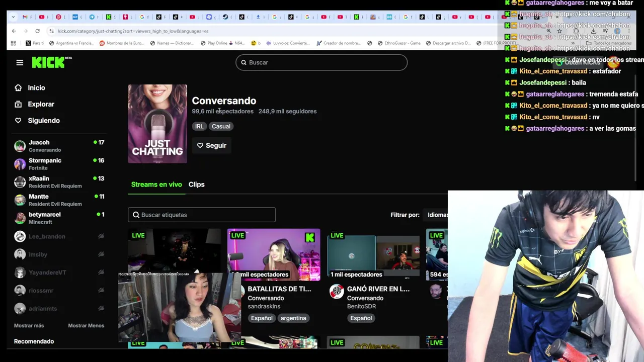Viewport: 644px width, 362px height.
Task: Follow the Conversando category with Seguir
Action: [211, 145]
